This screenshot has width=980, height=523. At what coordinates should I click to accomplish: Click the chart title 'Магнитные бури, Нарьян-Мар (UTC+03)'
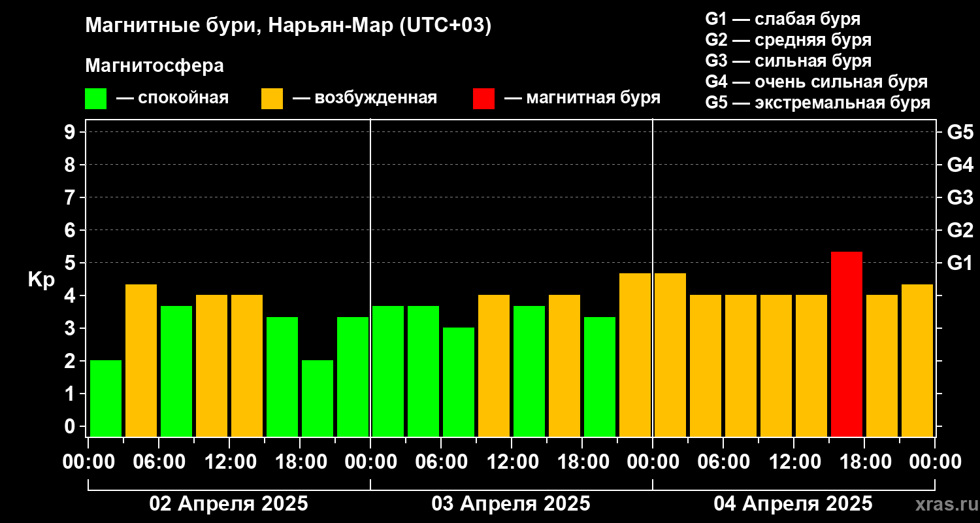click(x=288, y=26)
